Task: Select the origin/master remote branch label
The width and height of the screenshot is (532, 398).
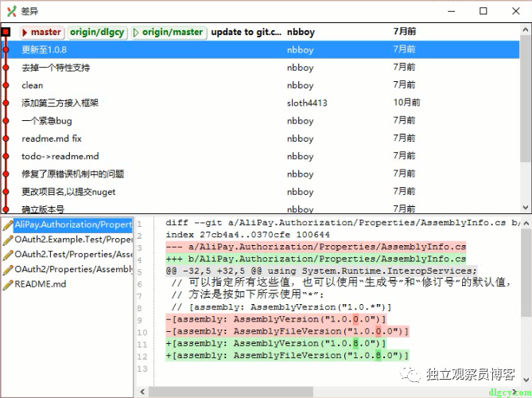Action: (x=169, y=33)
